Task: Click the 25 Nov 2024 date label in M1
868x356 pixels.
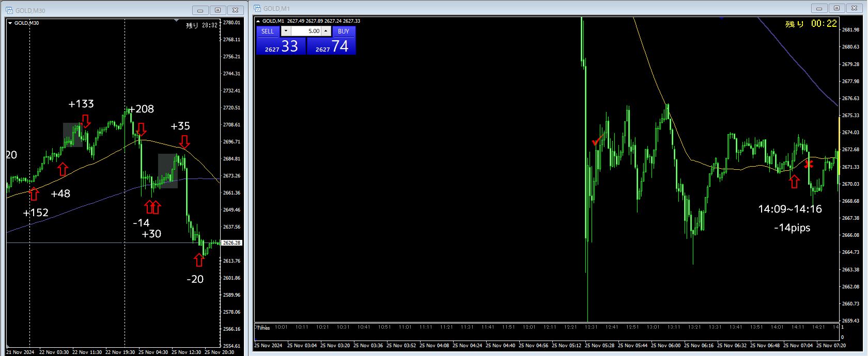Action: pyautogui.click(x=268, y=346)
